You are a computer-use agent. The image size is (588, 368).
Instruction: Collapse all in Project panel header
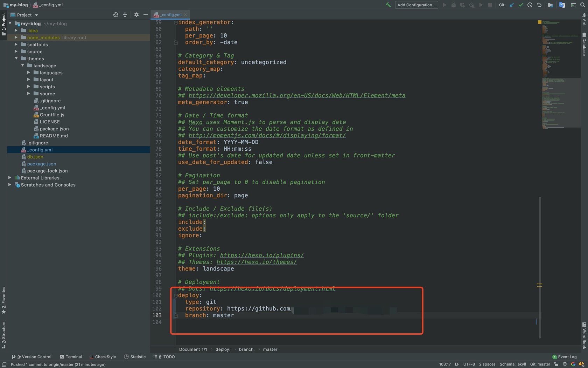click(x=125, y=15)
